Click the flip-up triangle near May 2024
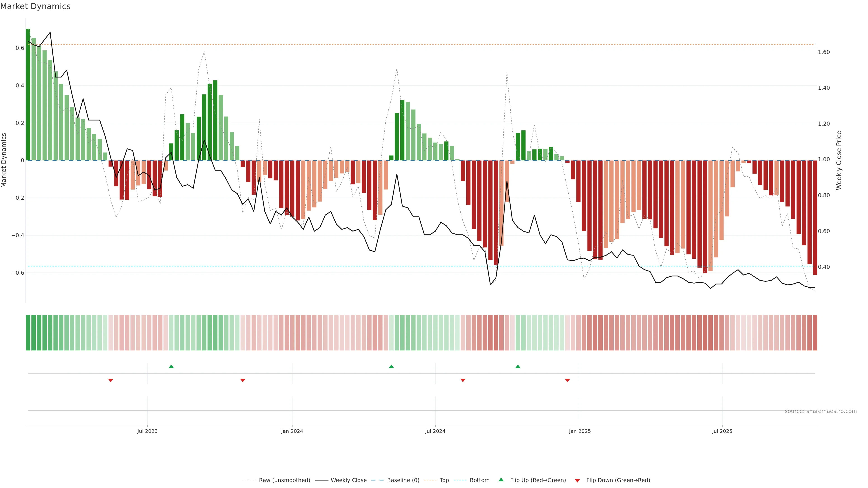The height and width of the screenshot is (488, 868). 391,366
